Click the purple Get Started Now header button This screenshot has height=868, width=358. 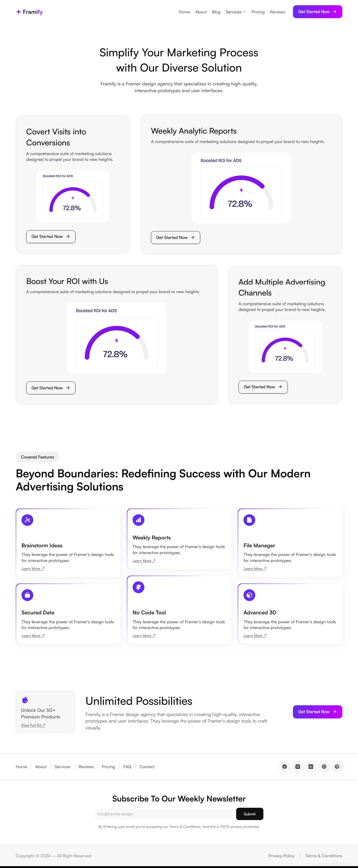[x=317, y=12]
